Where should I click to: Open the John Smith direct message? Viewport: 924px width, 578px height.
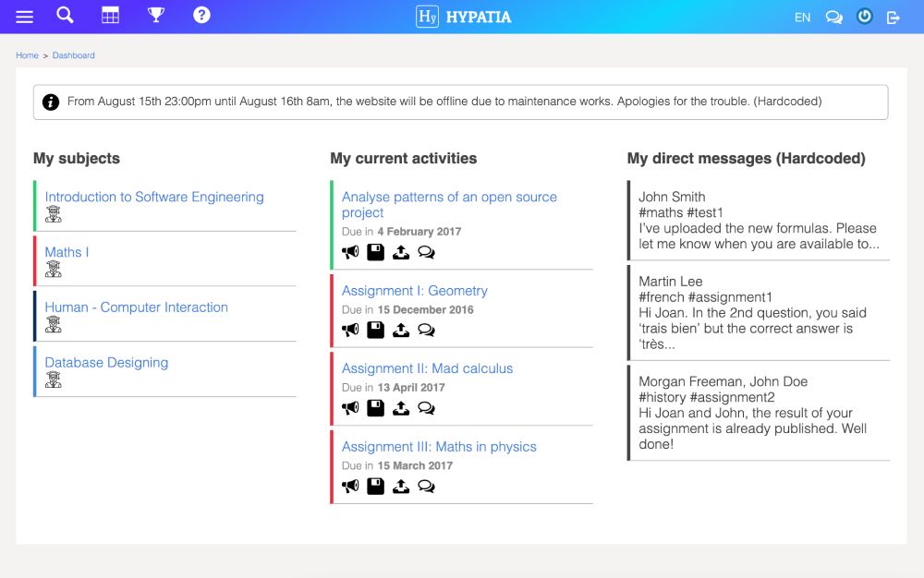pyautogui.click(x=759, y=220)
